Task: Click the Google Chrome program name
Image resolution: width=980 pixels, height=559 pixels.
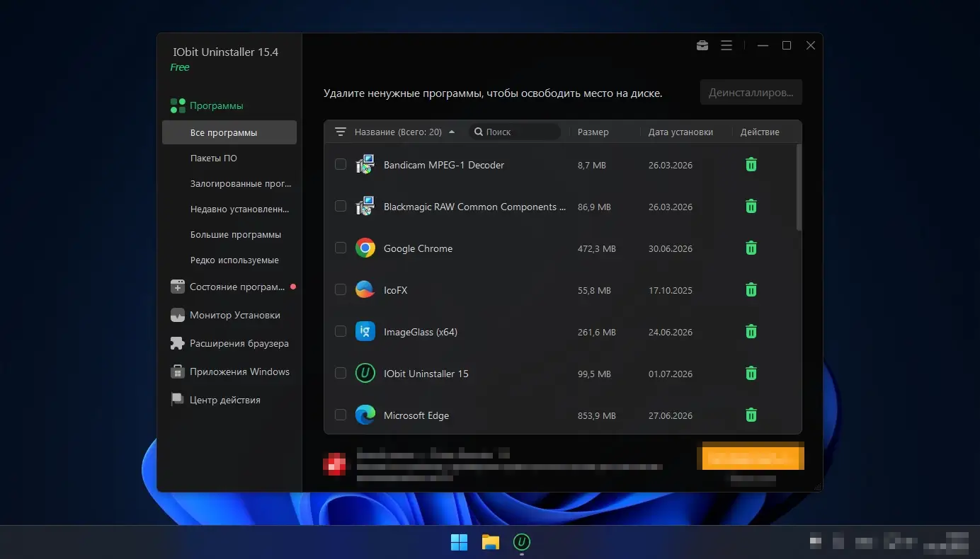Action: (418, 249)
